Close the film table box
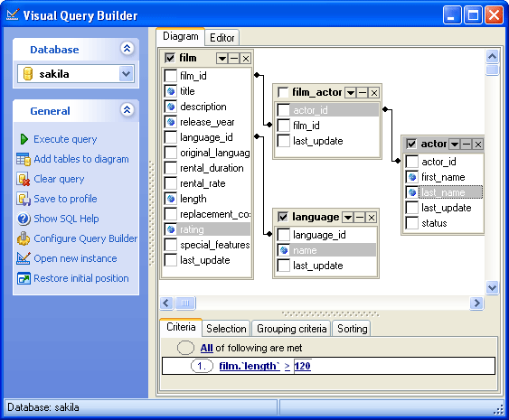The width and height of the screenshot is (509, 420). point(246,59)
